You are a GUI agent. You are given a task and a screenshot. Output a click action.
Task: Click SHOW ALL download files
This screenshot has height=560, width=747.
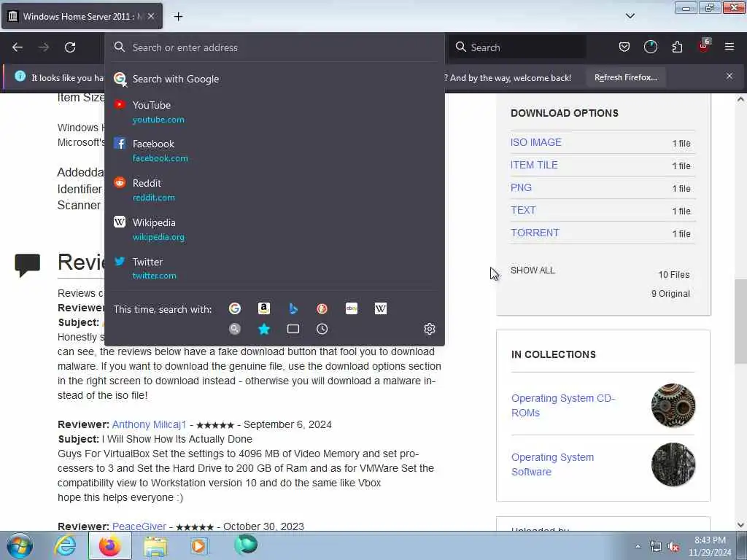pos(533,270)
